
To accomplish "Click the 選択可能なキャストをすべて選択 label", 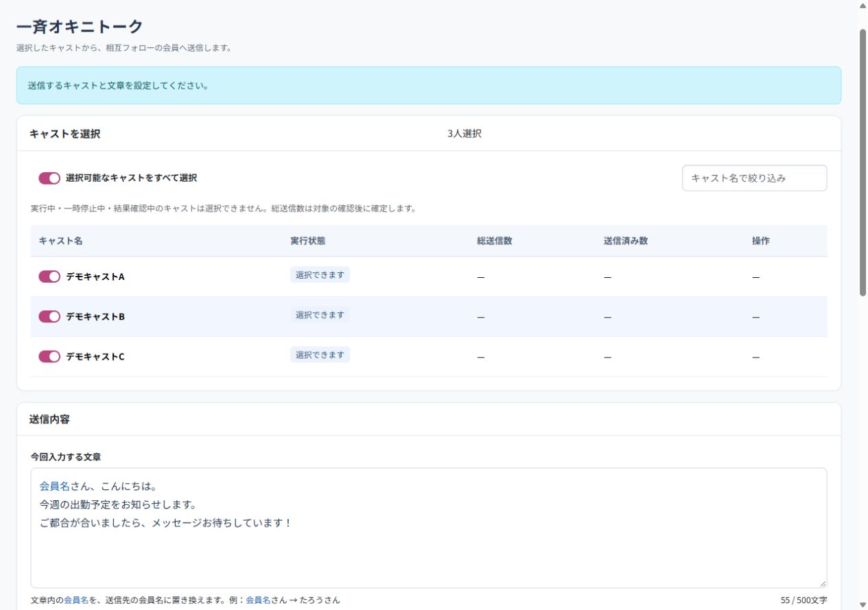I will click(131, 178).
